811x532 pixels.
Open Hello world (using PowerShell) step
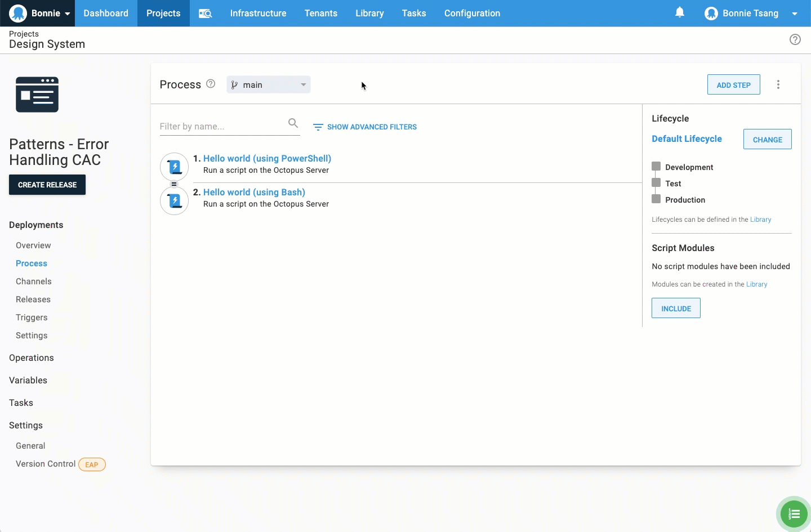tap(267, 158)
